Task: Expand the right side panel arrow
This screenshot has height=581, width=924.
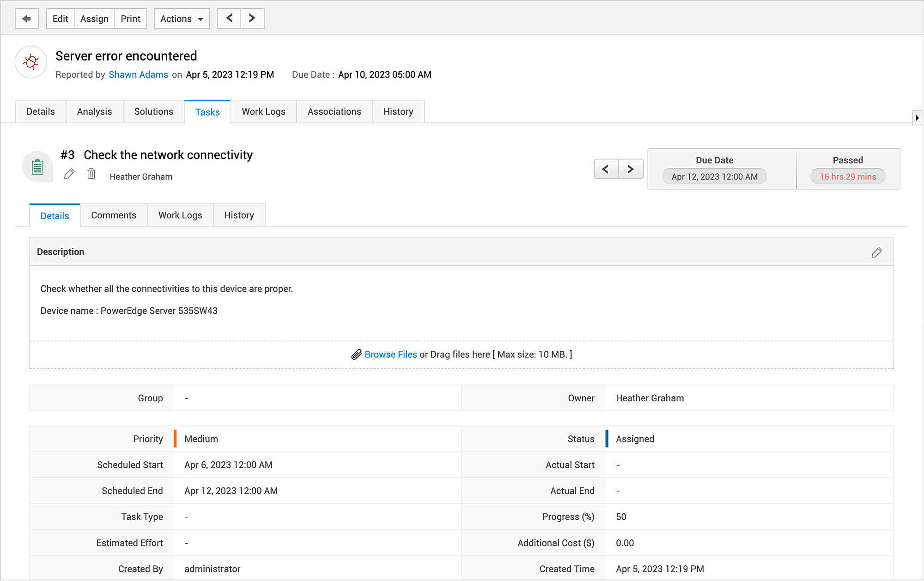Action: click(917, 118)
